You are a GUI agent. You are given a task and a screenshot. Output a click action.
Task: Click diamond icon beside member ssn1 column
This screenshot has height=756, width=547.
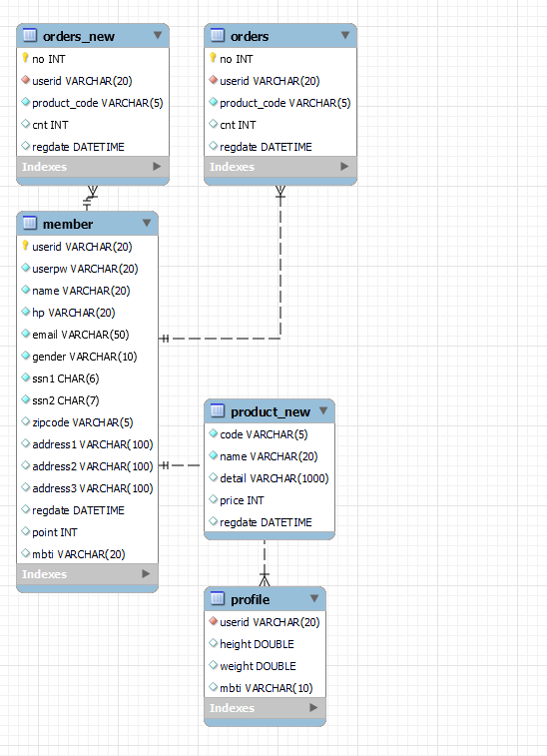(26, 378)
